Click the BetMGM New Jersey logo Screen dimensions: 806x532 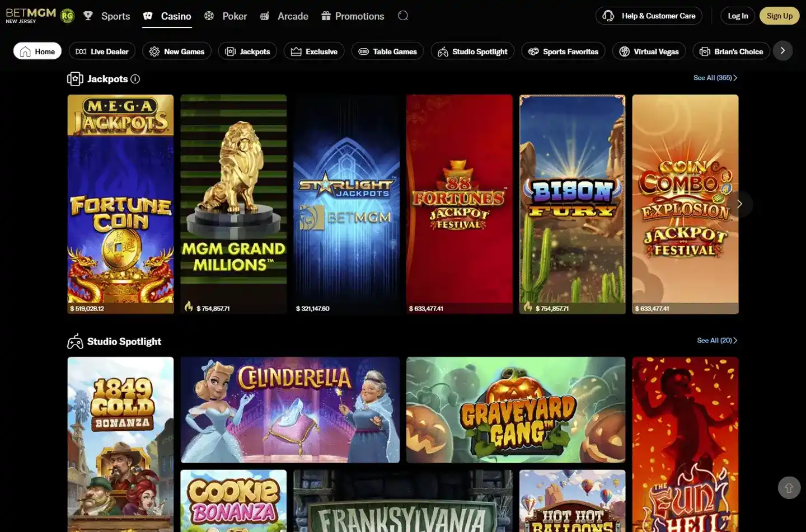(31, 16)
